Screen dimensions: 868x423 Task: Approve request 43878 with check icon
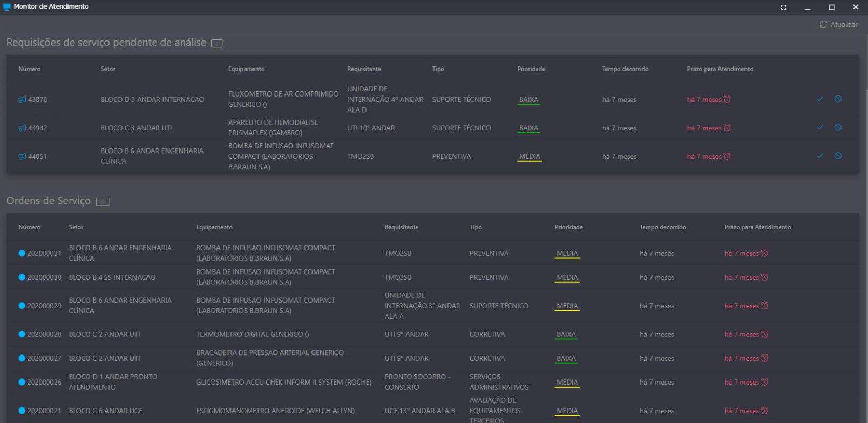click(820, 99)
